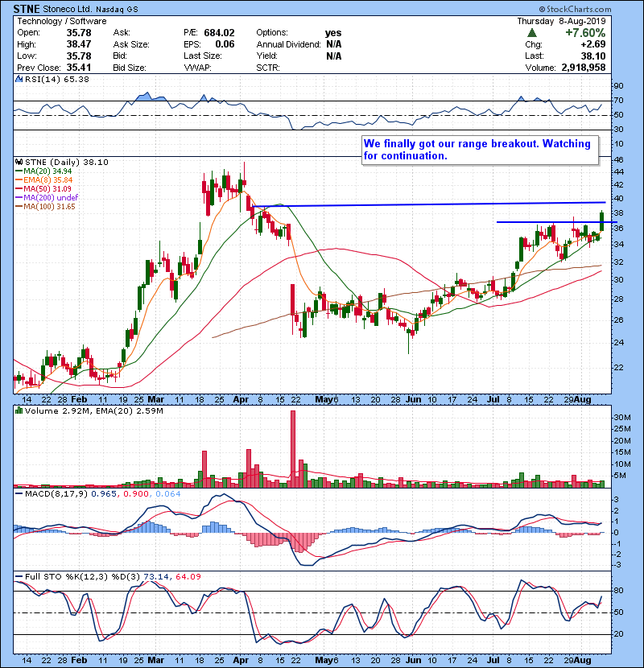Screen dimensions: 644x668
Task: Click the +7.60% percent change value
Action: (585, 33)
